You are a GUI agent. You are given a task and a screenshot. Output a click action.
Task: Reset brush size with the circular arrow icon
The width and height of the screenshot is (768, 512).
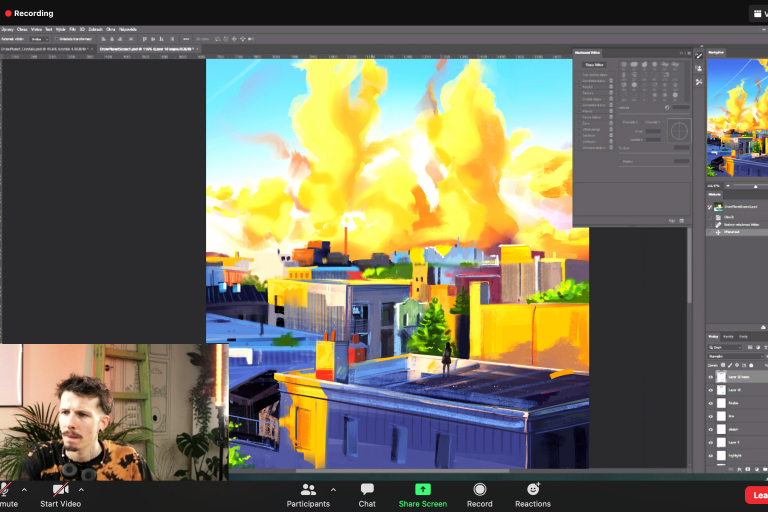(x=667, y=107)
